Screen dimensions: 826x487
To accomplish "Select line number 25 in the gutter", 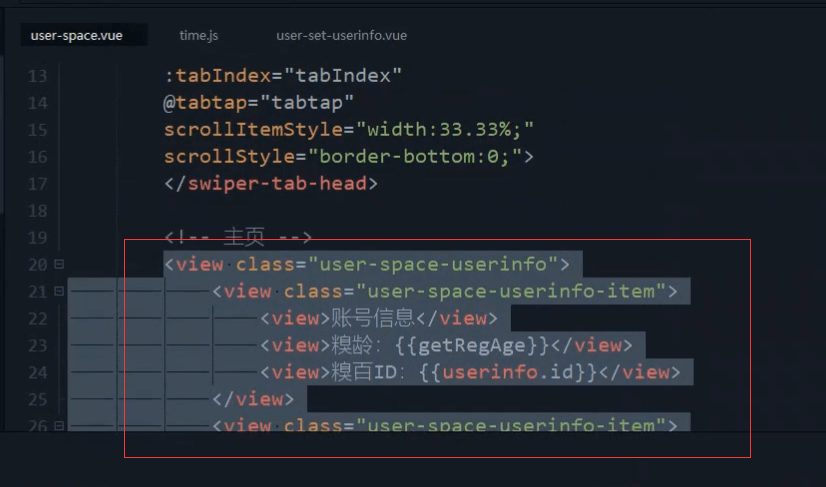I will 37,399.
